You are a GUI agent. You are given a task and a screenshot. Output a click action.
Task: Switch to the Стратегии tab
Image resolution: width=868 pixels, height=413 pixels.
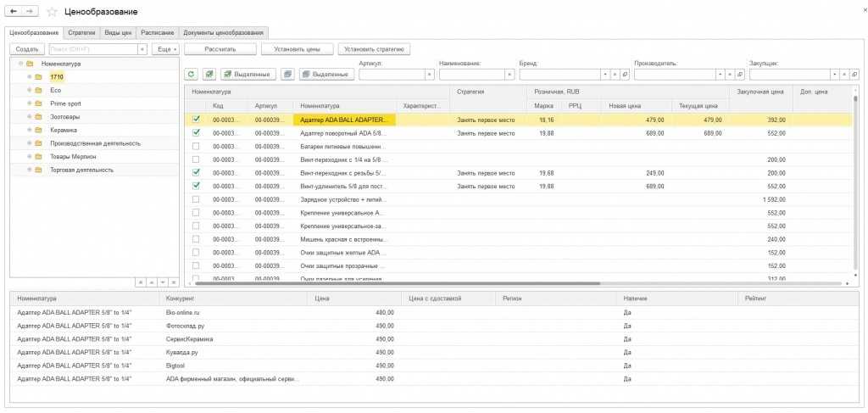coord(81,32)
